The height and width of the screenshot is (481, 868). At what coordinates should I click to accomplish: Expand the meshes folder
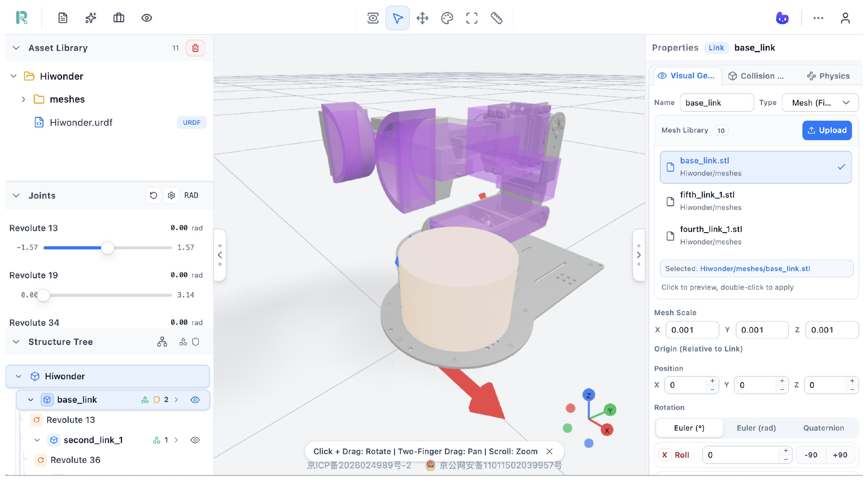tap(23, 99)
